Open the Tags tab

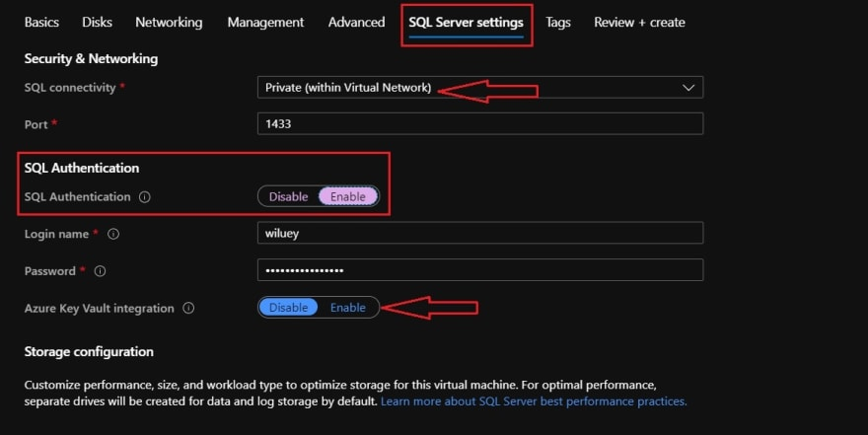click(x=558, y=23)
